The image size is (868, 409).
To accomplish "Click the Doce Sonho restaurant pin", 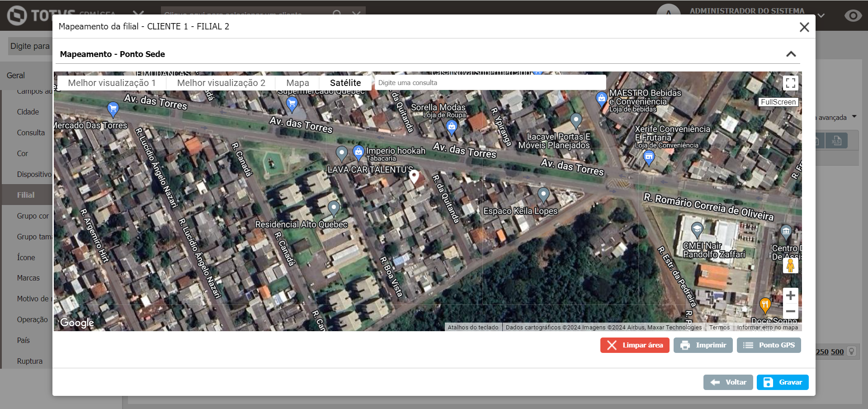I will [x=765, y=305].
